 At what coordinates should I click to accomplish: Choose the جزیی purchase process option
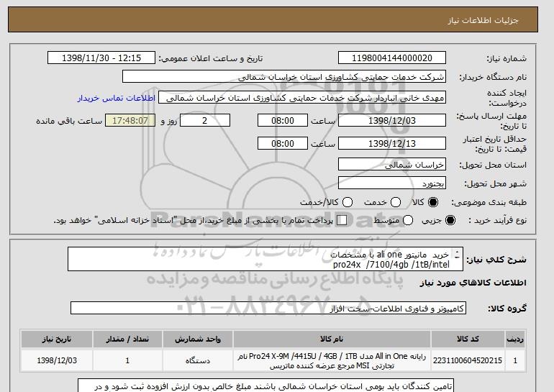[450, 220]
